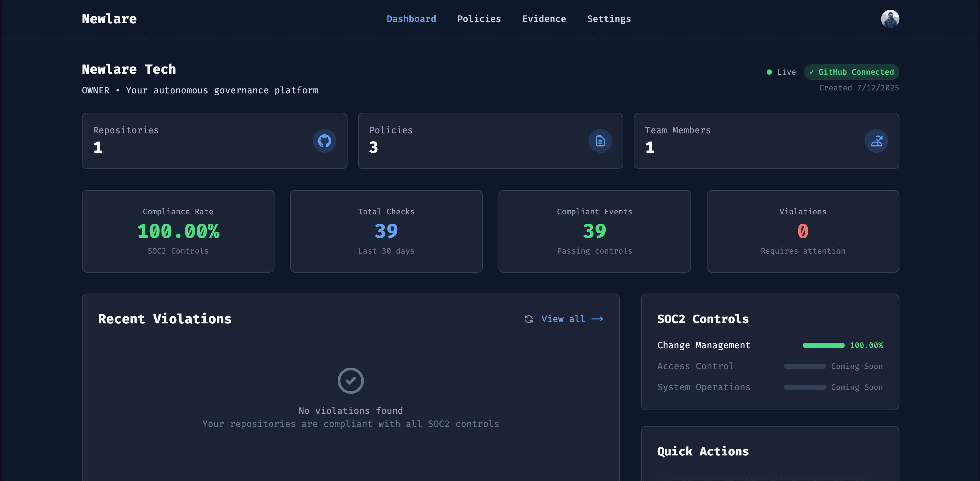Click the Requires attention caption
This screenshot has height=481, width=980.
point(803,251)
